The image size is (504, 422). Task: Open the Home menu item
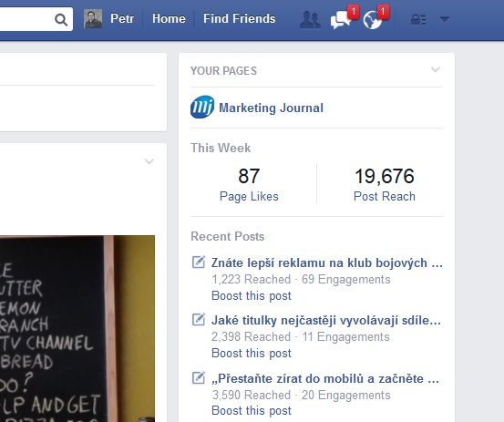(169, 18)
